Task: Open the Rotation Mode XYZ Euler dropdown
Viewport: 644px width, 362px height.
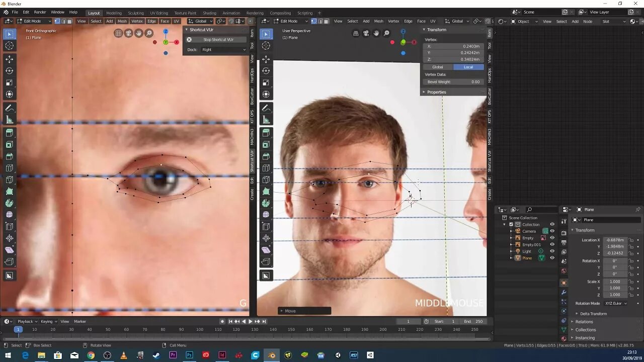Action: (x=616, y=303)
